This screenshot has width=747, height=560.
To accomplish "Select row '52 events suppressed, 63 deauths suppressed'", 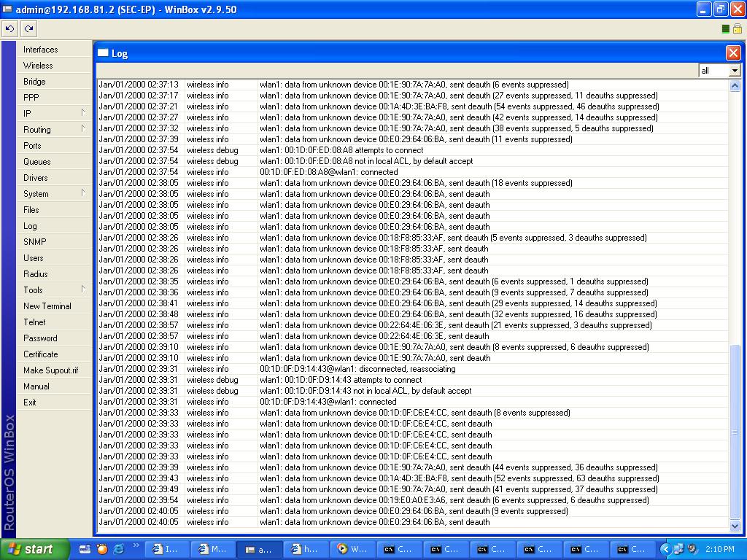I will click(413, 479).
